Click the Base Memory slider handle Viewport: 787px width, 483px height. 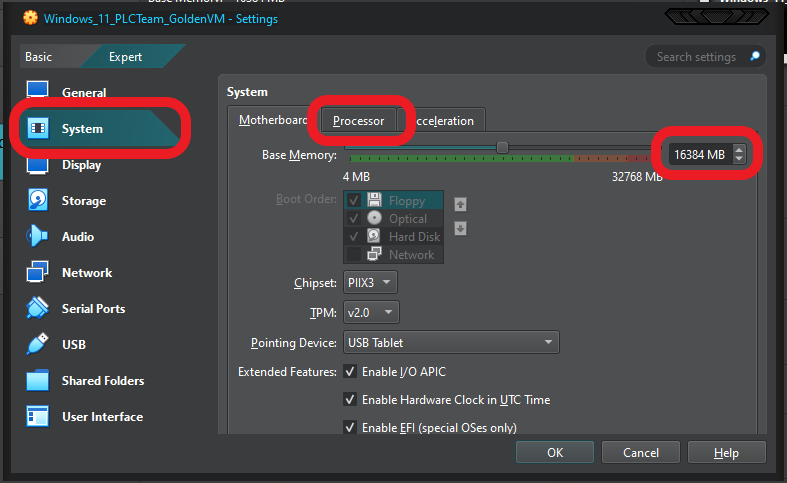pyautogui.click(x=502, y=148)
